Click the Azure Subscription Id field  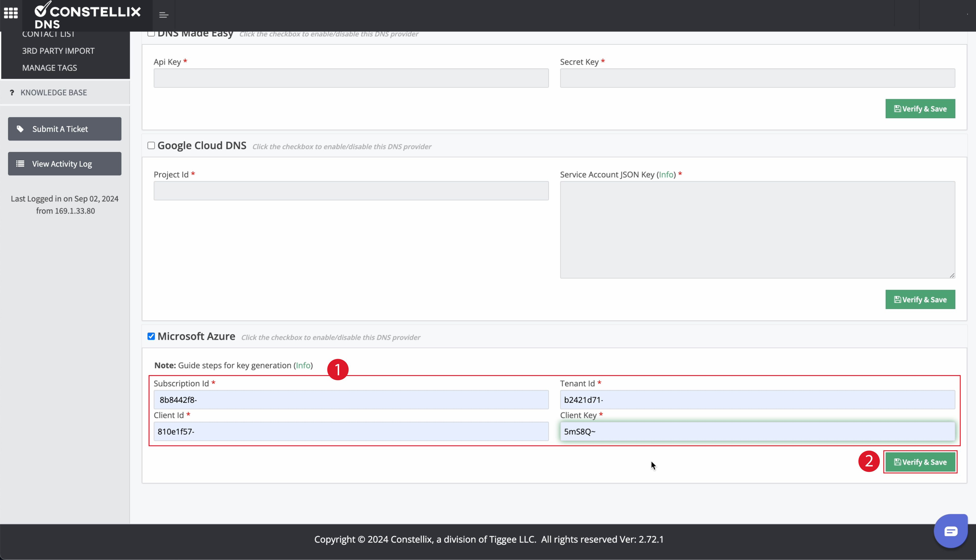351,400
